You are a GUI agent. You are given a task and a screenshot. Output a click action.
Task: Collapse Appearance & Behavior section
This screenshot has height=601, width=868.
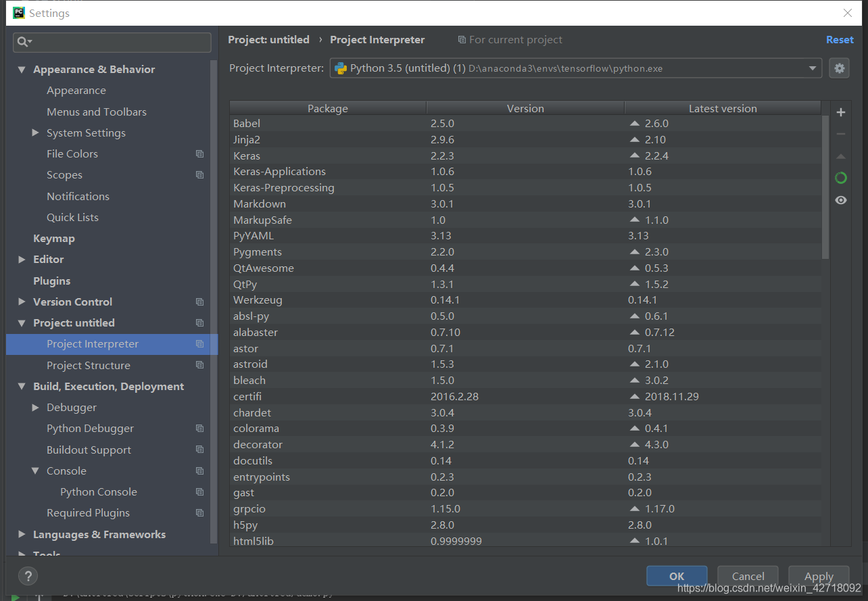point(22,70)
